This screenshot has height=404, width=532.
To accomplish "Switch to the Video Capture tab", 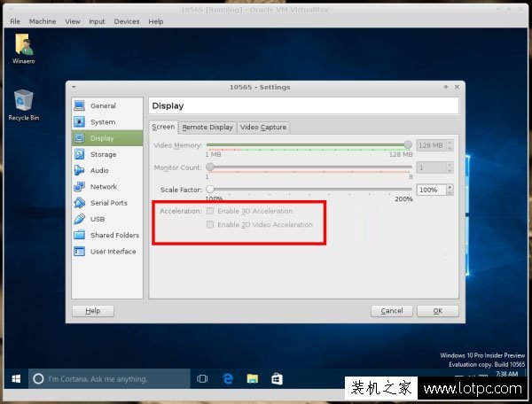I will 263,128.
